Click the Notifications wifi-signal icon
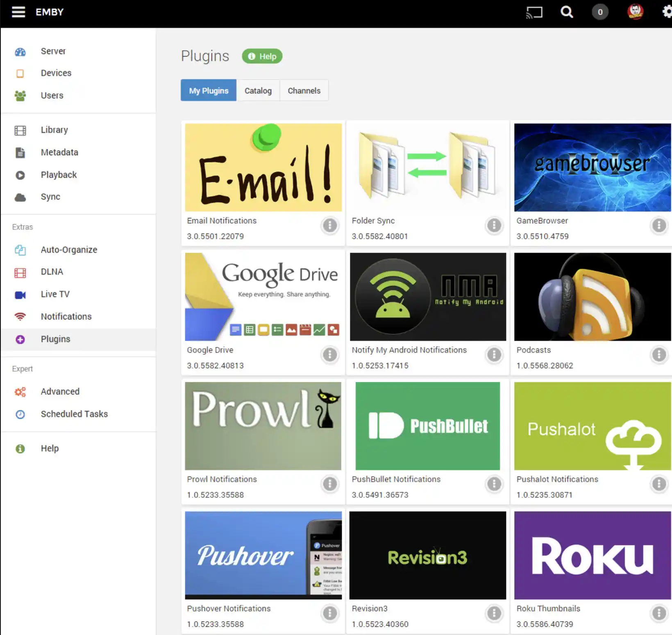The height and width of the screenshot is (635, 672). click(x=20, y=317)
